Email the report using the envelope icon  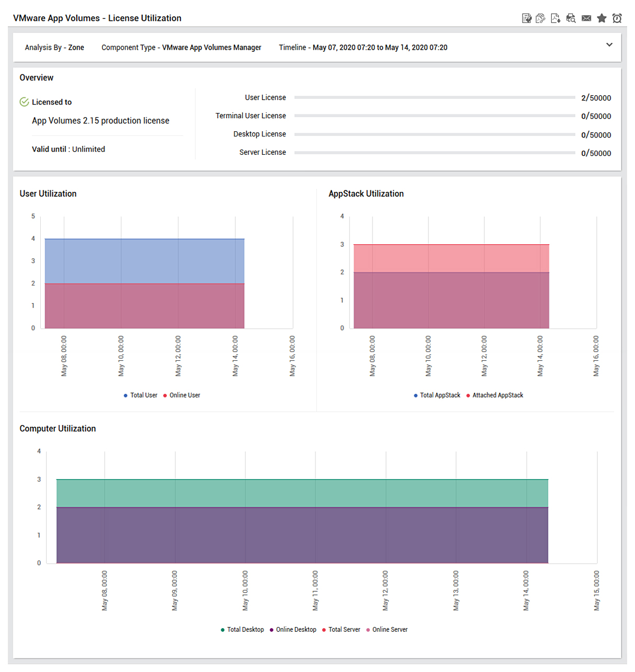586,18
